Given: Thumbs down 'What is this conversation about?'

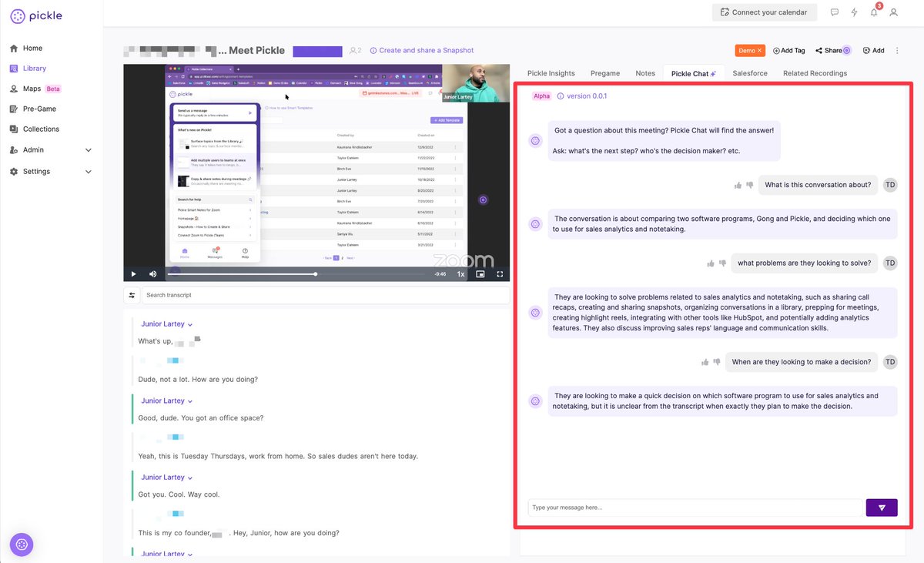Looking at the screenshot, I should tap(749, 185).
